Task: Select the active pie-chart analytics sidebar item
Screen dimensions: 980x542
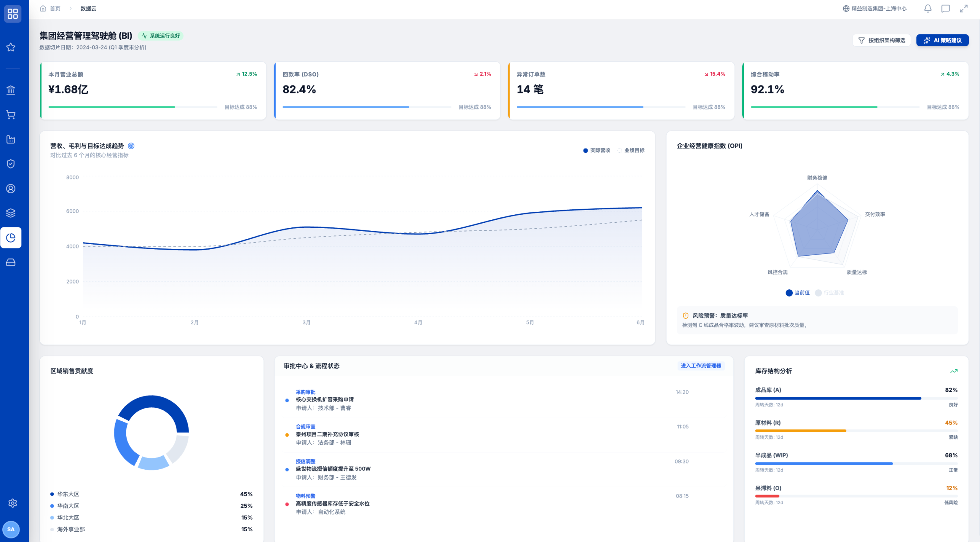Action: (x=11, y=238)
